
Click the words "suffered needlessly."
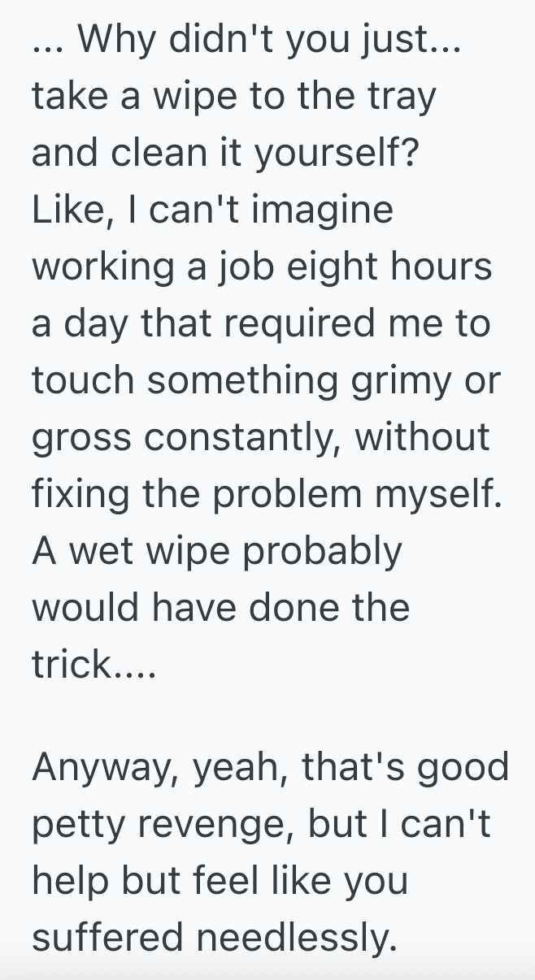215,939
